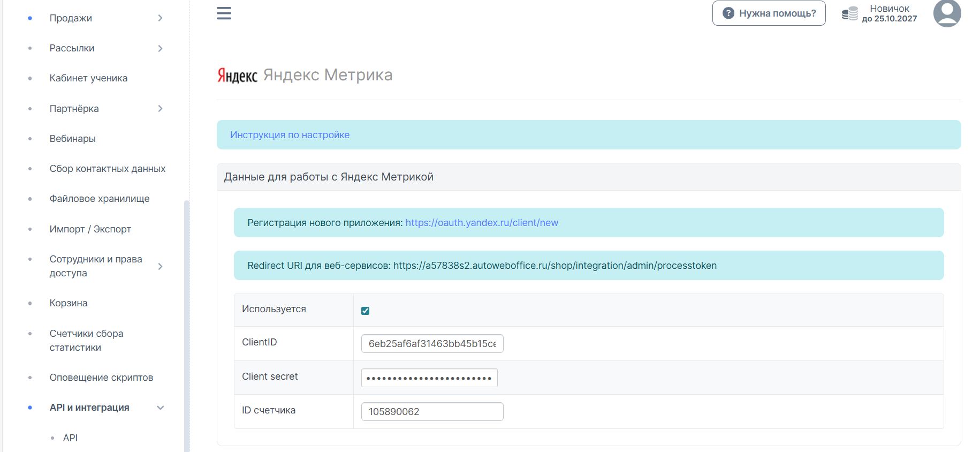The height and width of the screenshot is (452, 980).
Task: Follow the oauth.yandex.ru/client/new link
Action: (x=481, y=223)
